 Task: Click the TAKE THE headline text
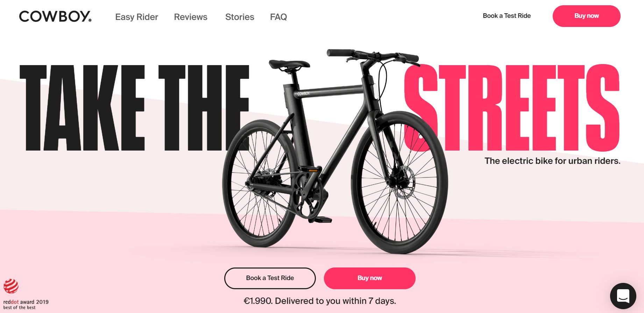(134, 108)
